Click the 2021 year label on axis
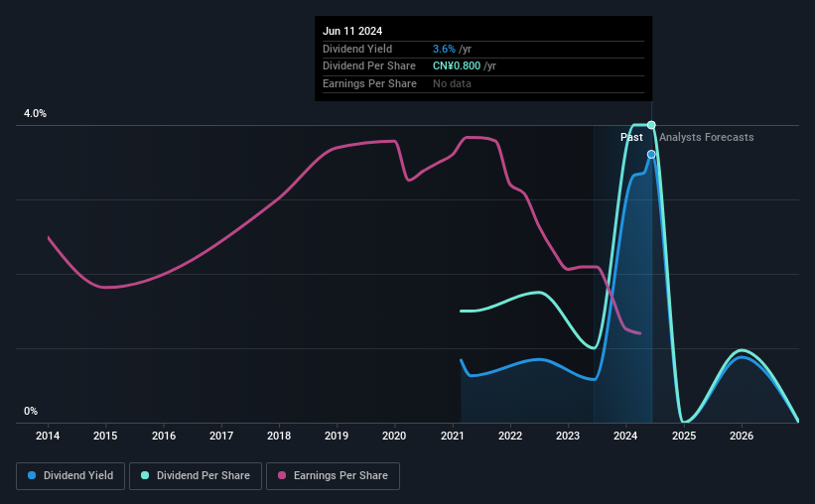This screenshot has width=815, height=504. coord(453,436)
